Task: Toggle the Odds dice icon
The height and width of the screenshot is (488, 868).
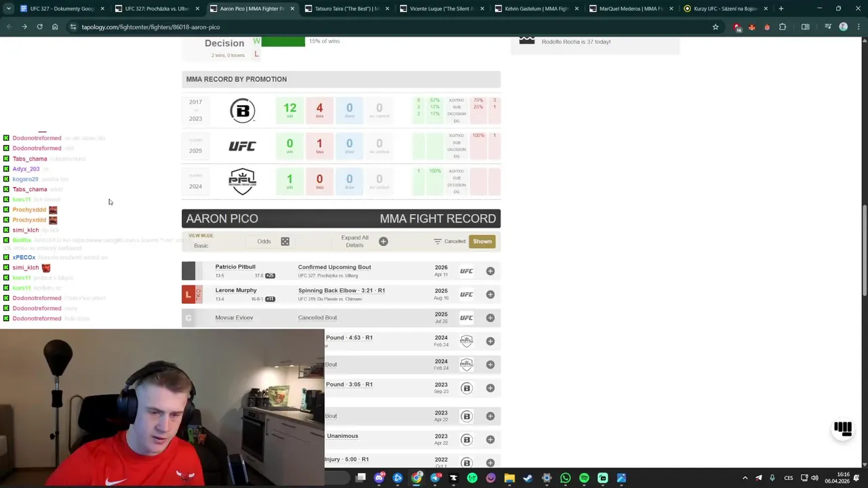Action: coord(285,241)
